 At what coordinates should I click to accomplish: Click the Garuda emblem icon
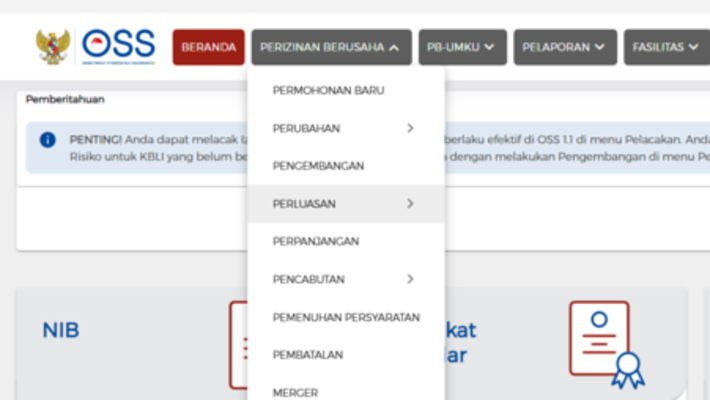pyautogui.click(x=53, y=47)
